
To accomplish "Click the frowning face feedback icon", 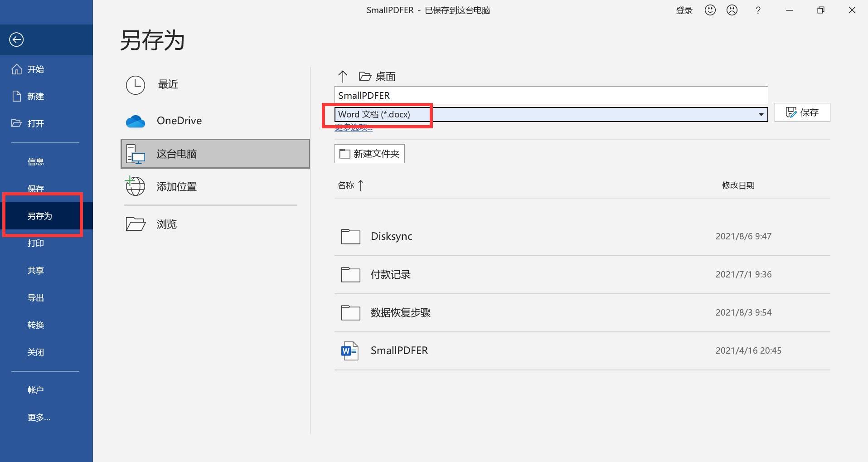I will (x=732, y=10).
